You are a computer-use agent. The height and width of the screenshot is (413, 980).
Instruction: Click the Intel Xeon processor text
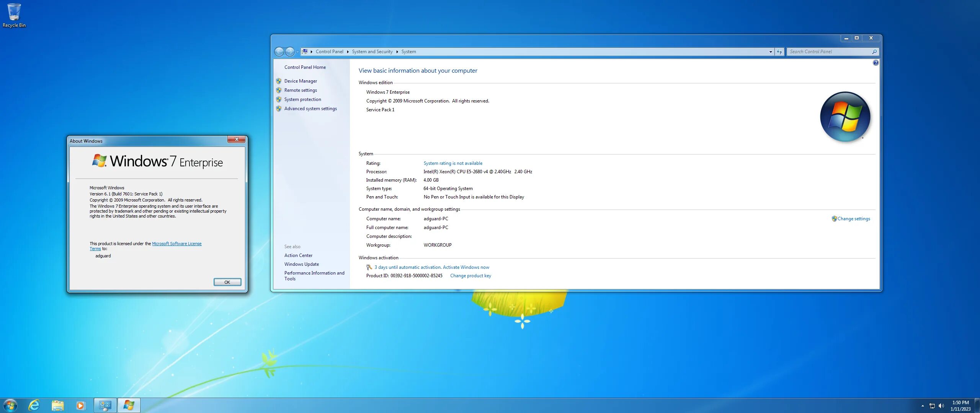click(x=478, y=172)
